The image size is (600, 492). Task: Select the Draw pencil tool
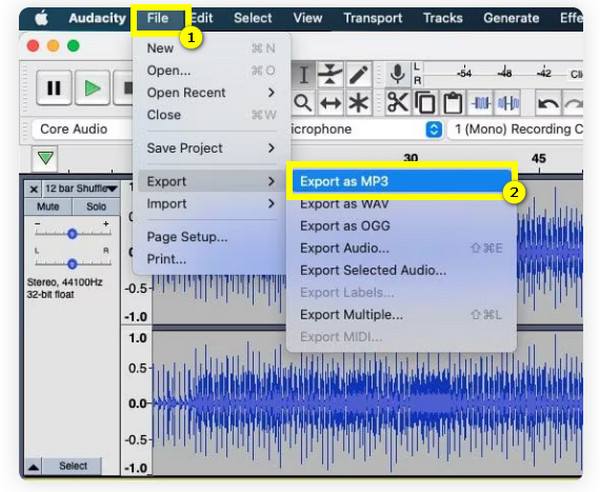(x=358, y=74)
